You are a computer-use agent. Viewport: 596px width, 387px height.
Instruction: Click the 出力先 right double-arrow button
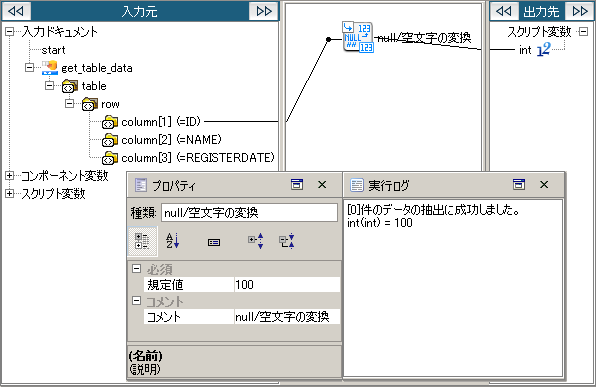(580, 11)
